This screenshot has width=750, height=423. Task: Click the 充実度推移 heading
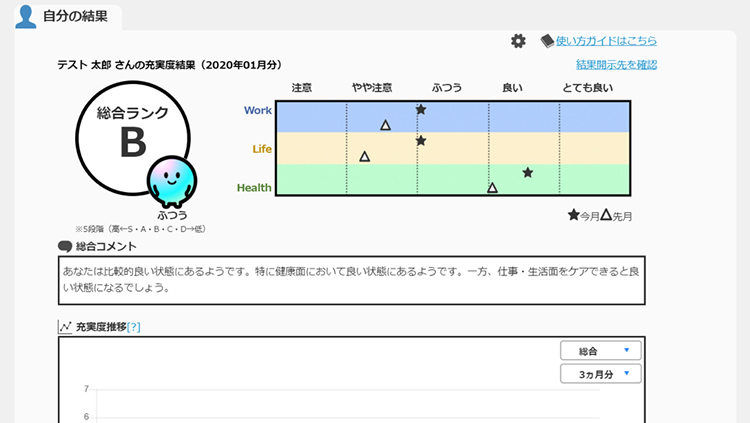point(101,327)
